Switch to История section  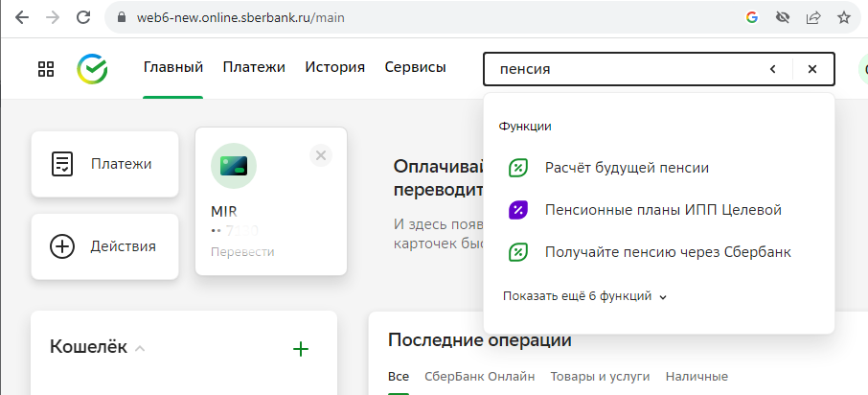coord(335,67)
